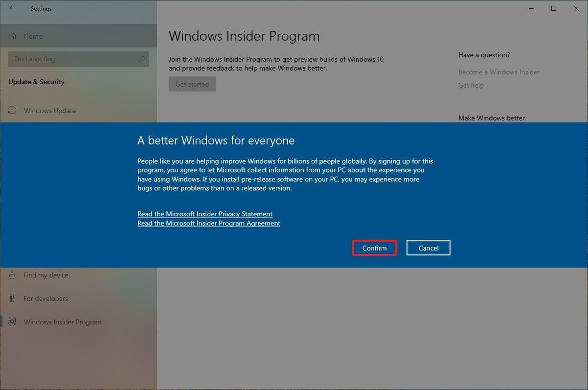
Task: Click the Find my device location icon
Action: tap(12, 275)
